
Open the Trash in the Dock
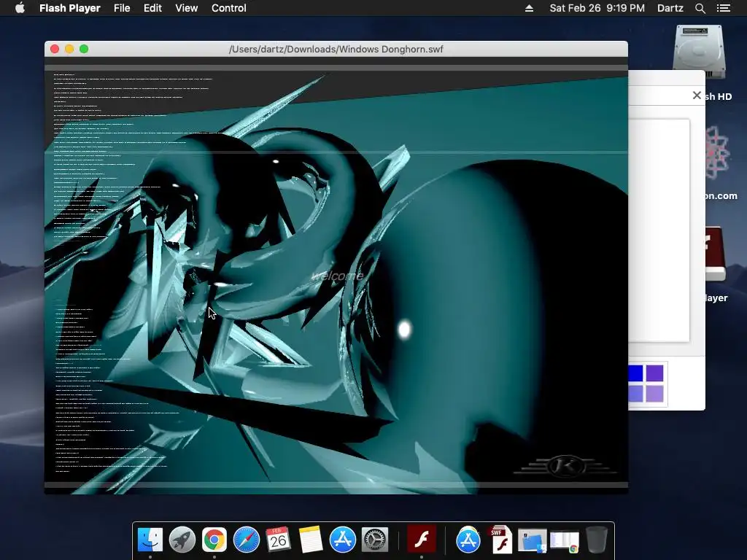596,540
